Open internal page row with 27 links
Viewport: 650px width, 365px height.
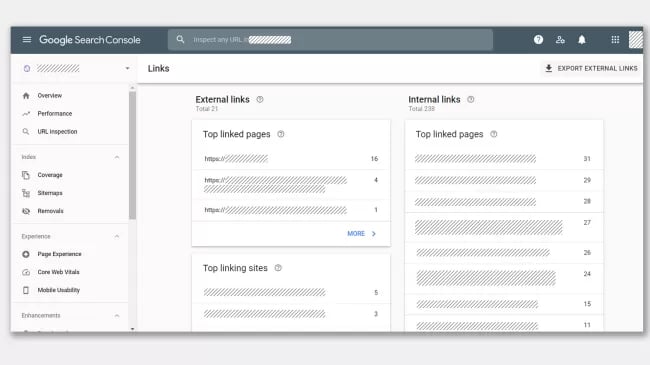point(504,227)
